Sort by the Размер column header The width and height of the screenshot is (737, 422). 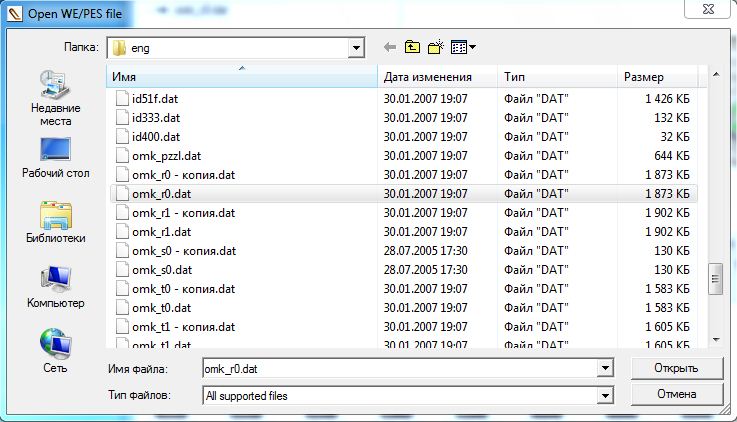coord(657,77)
